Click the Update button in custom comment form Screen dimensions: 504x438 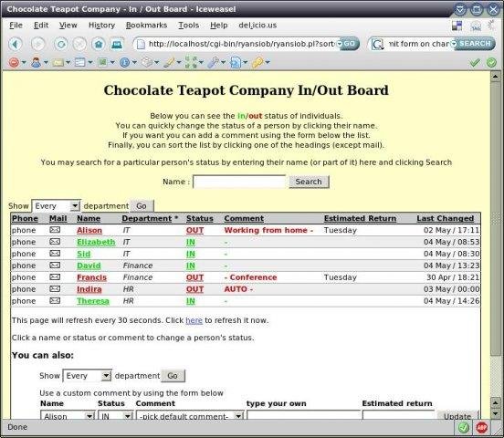point(457,416)
